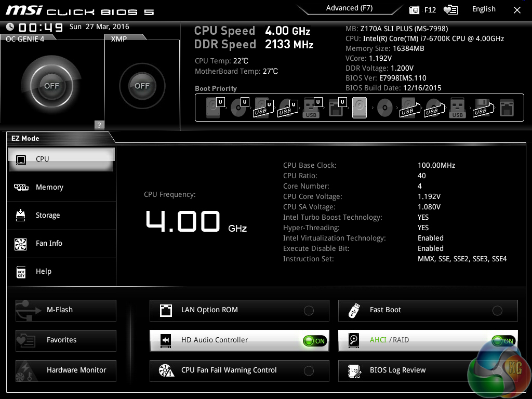Select the UEFI network boot device icon
The width and height of the screenshot is (532, 399).
point(337,108)
